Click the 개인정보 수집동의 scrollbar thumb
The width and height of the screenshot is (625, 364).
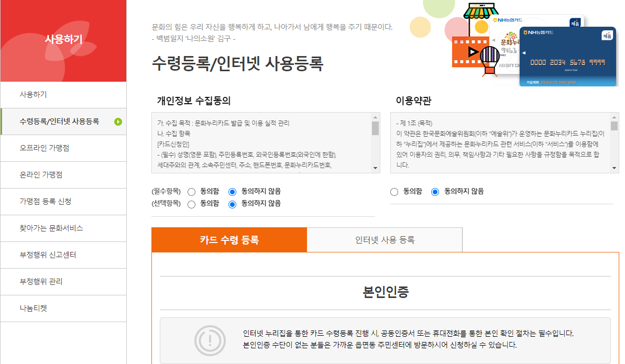click(375, 128)
